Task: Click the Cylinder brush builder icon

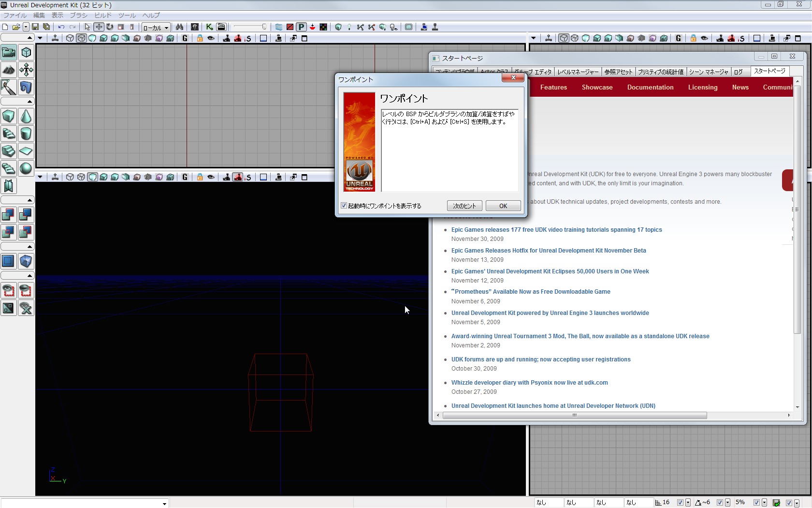Action: pyautogui.click(x=26, y=134)
